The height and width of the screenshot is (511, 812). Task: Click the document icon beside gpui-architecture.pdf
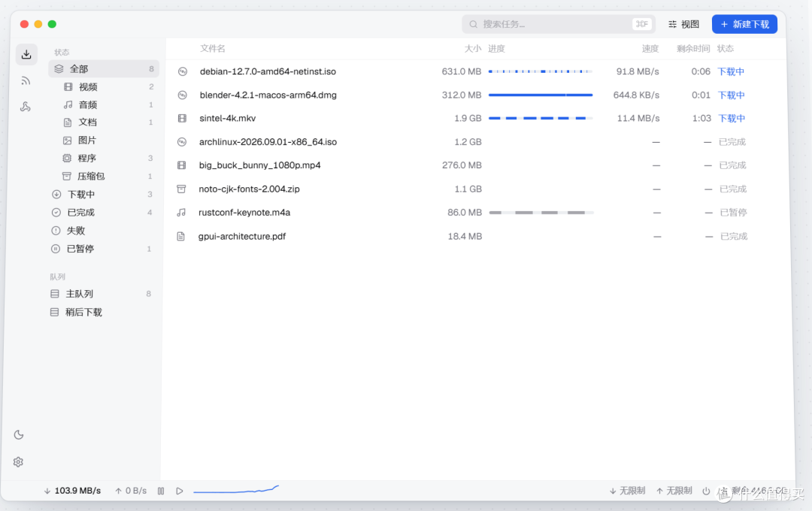point(180,237)
